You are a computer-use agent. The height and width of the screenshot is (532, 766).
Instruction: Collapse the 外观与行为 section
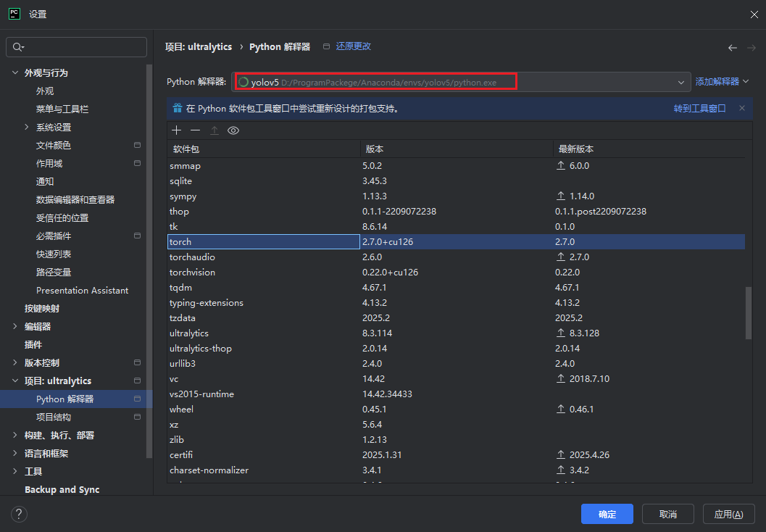pyautogui.click(x=14, y=72)
